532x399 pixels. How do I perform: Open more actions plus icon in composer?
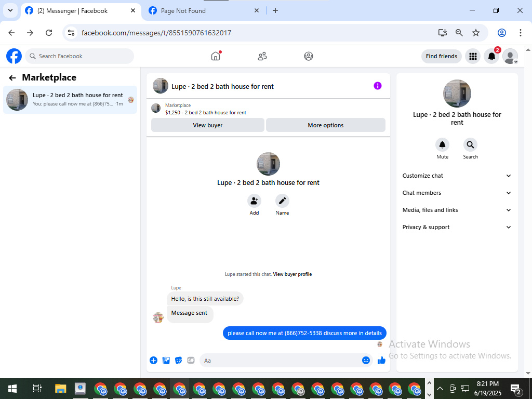153,361
